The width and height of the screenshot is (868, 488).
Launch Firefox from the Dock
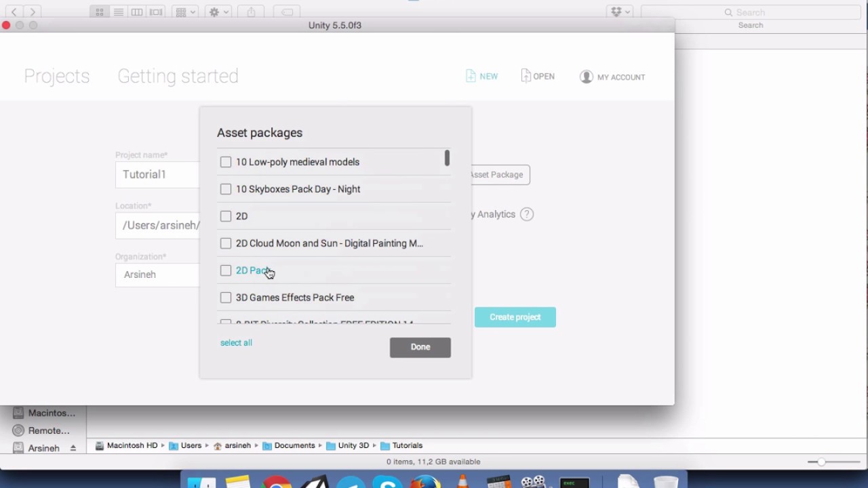click(x=425, y=481)
